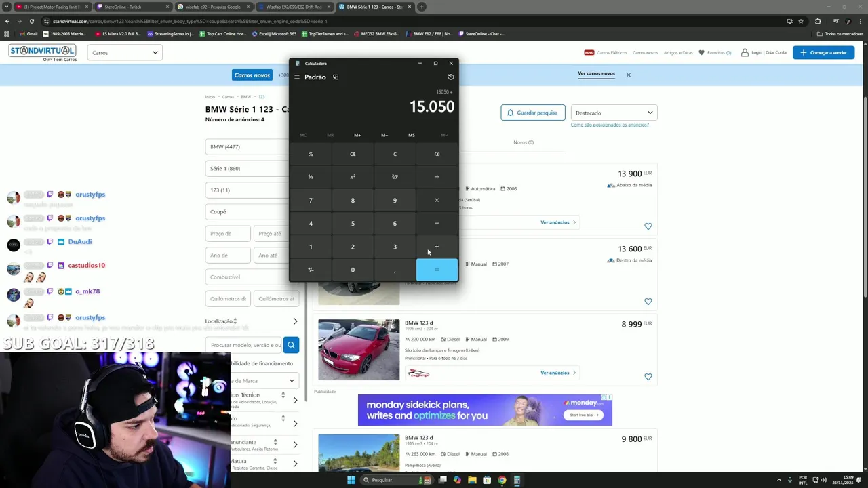Open Favoritos (0) in header
This screenshot has width=868, height=488.
715,52
